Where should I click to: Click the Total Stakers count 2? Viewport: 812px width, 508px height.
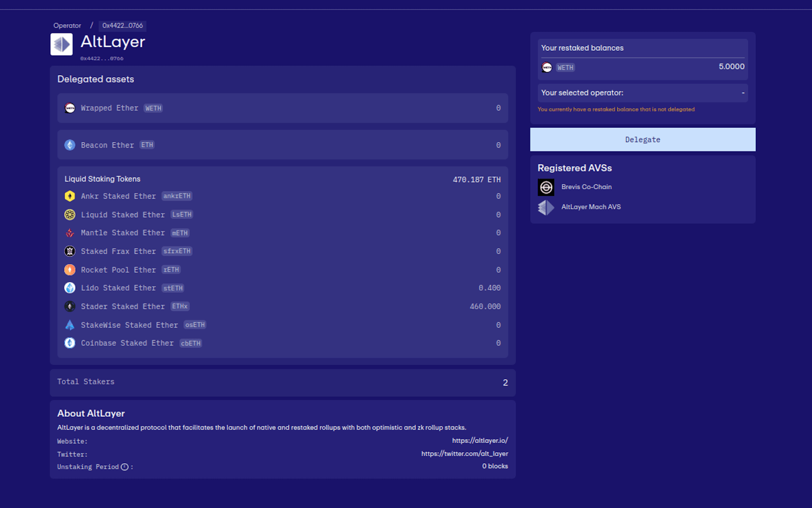point(505,383)
